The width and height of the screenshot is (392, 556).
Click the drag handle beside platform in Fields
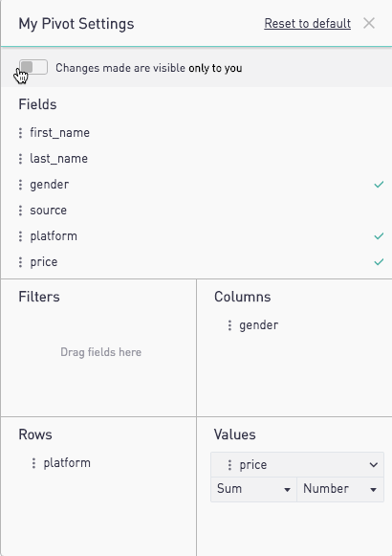20,236
